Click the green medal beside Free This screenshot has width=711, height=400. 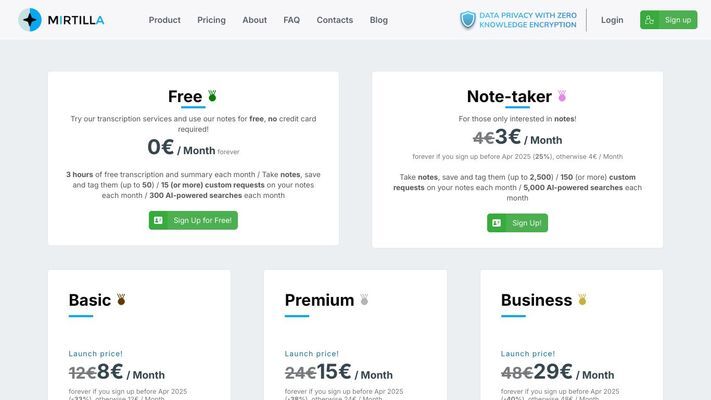pos(212,96)
